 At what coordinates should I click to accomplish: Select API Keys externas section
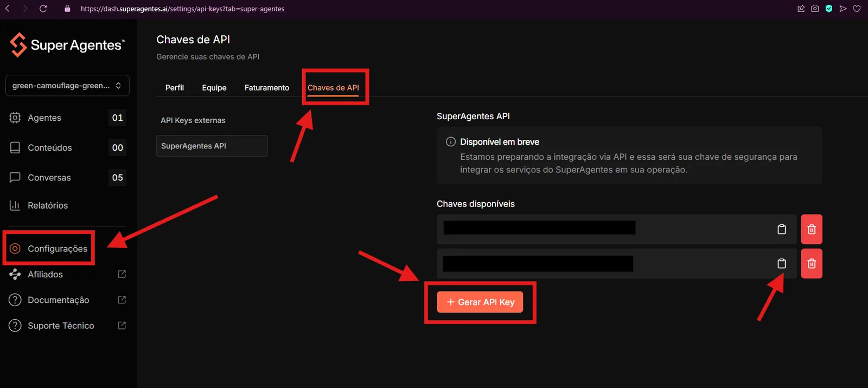pos(193,120)
